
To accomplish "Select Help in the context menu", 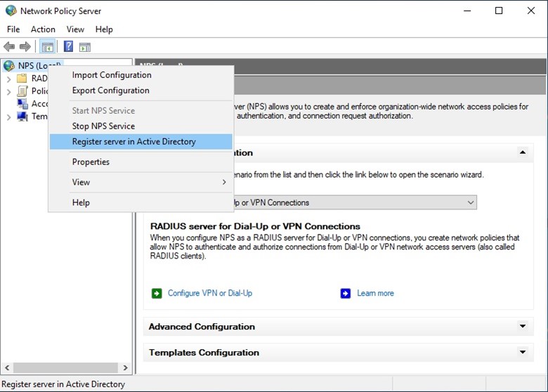I will click(x=141, y=202).
